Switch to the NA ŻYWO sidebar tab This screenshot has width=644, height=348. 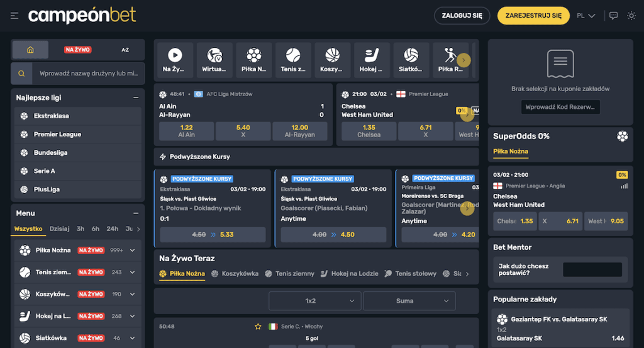pos(77,50)
